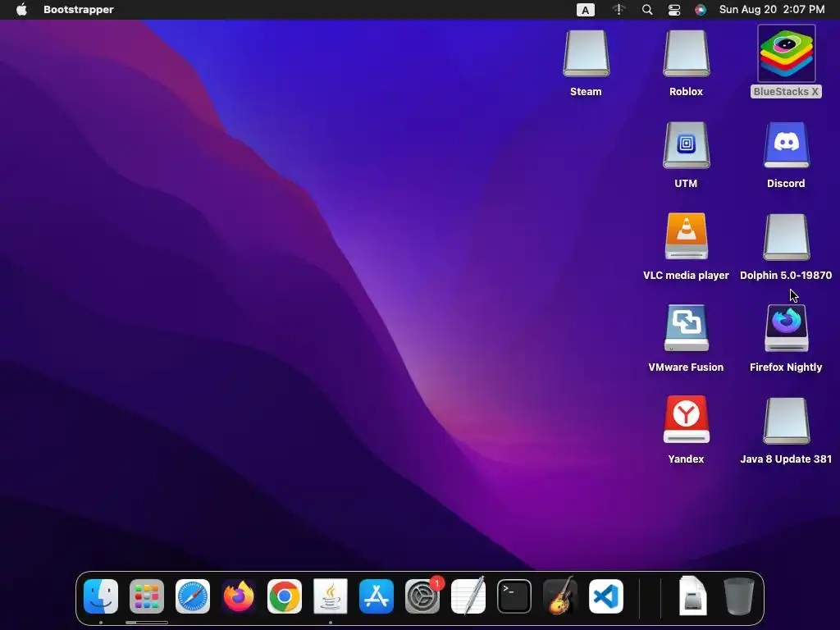
Task: Select the Firefox Nightly volume icon
Action: click(x=787, y=328)
